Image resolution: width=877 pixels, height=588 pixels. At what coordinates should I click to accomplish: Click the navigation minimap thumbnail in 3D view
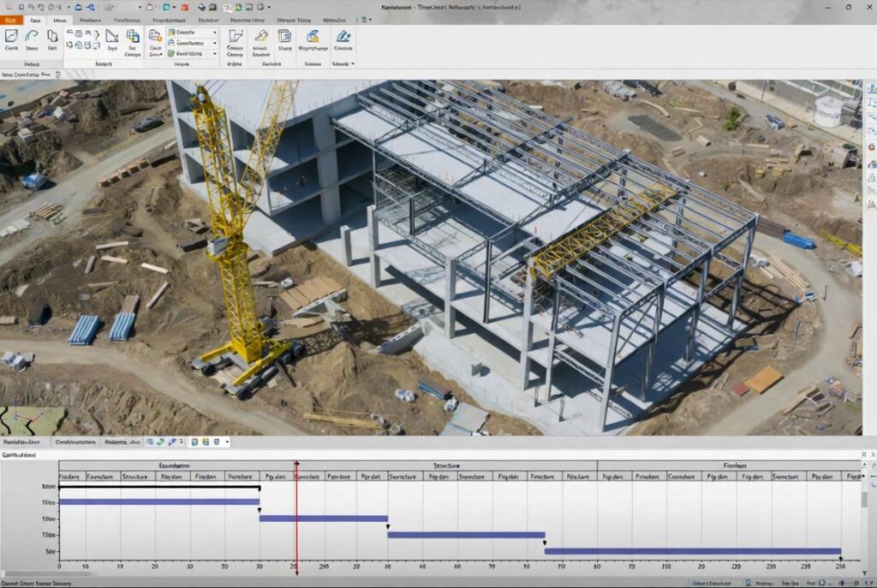coord(33,421)
